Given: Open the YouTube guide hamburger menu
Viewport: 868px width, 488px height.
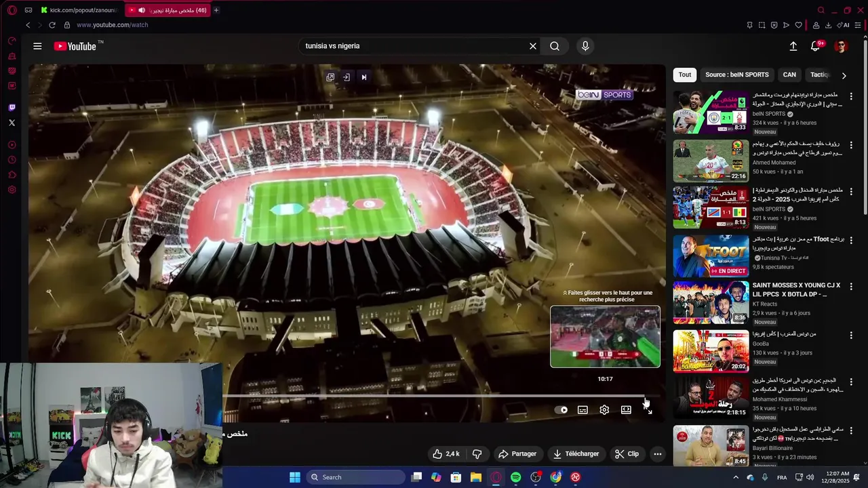Looking at the screenshot, I should point(37,46).
